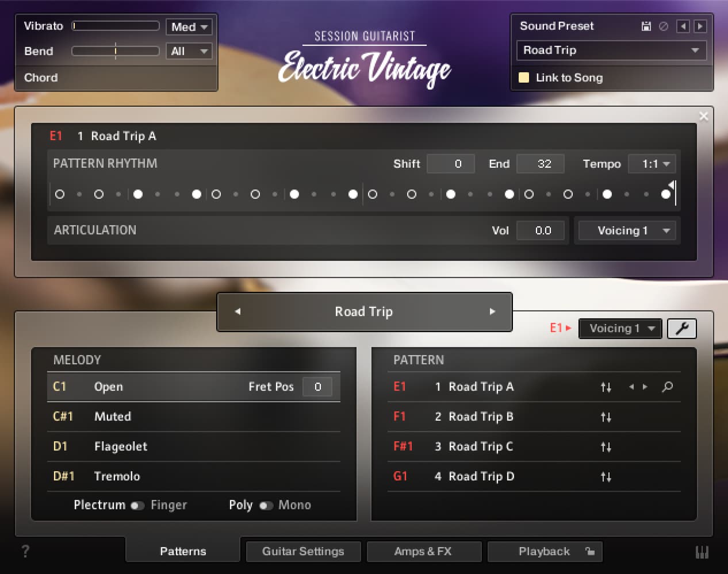Select next pattern for Road Trip A row
728x574 pixels.
645,387
